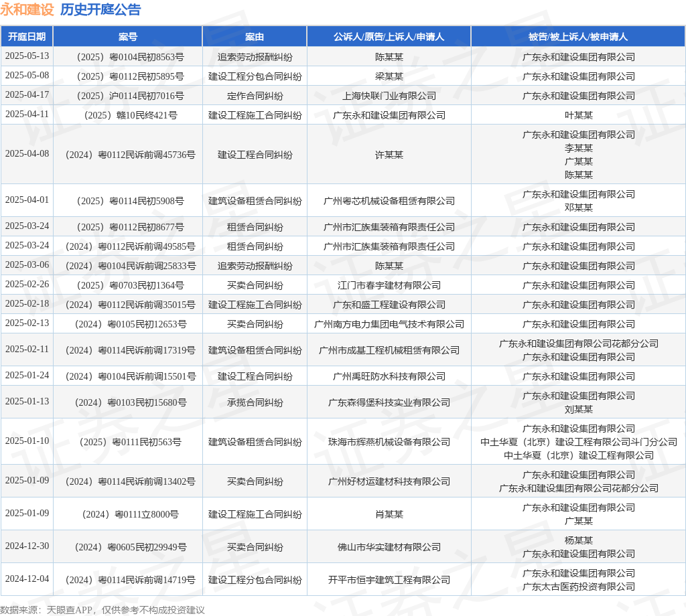Screen dimensions: 686x616
Task: Click plaintiff 珠海市辉燕机械设备有限公司
Action: [389, 442]
